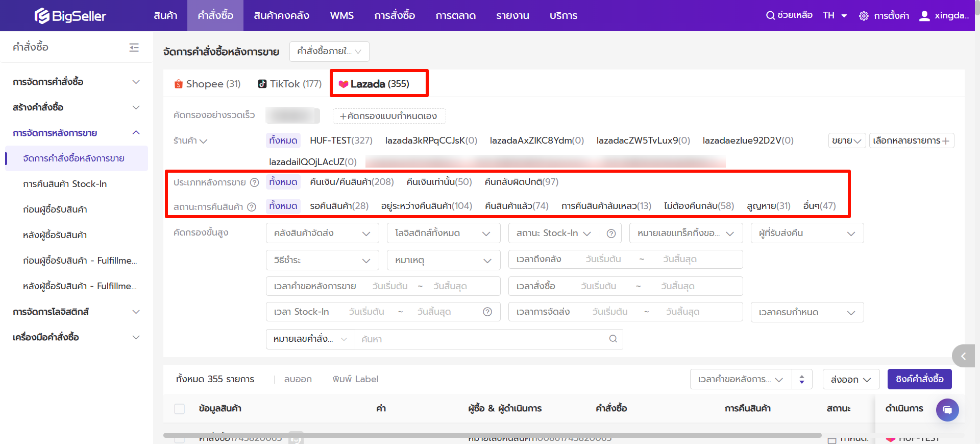
Task: Filter by รอคืนสินค้า(28) status
Action: pyautogui.click(x=339, y=206)
